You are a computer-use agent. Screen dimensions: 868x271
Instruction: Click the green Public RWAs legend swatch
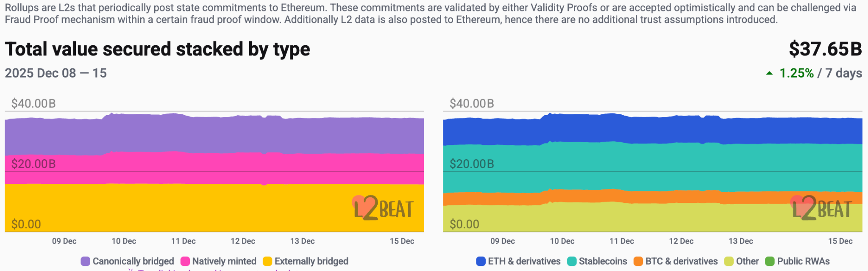[770, 261]
